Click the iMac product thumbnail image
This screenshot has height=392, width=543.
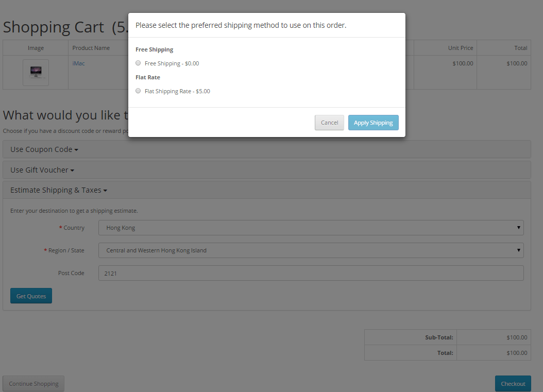(x=35, y=71)
